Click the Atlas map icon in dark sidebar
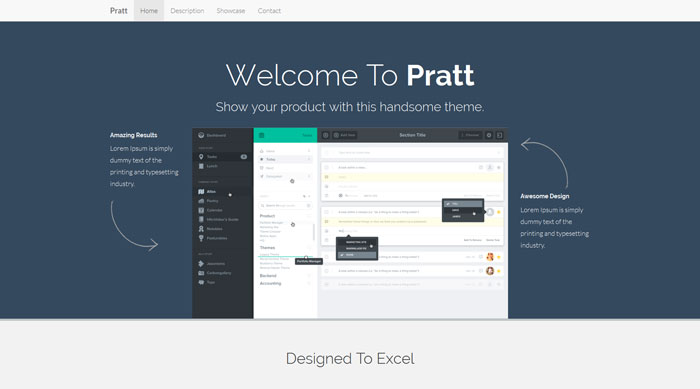This screenshot has height=389, width=700. pos(201,192)
